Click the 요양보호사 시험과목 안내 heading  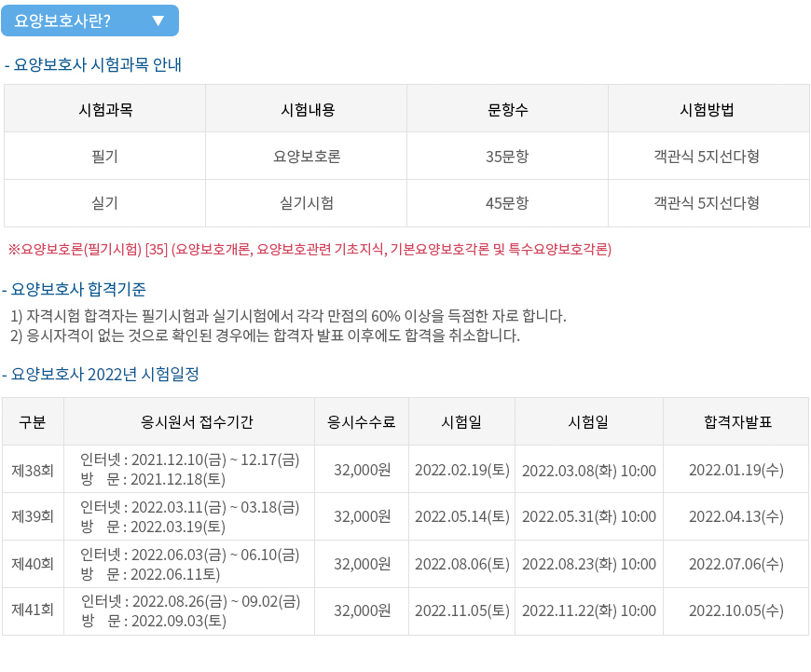[92, 64]
